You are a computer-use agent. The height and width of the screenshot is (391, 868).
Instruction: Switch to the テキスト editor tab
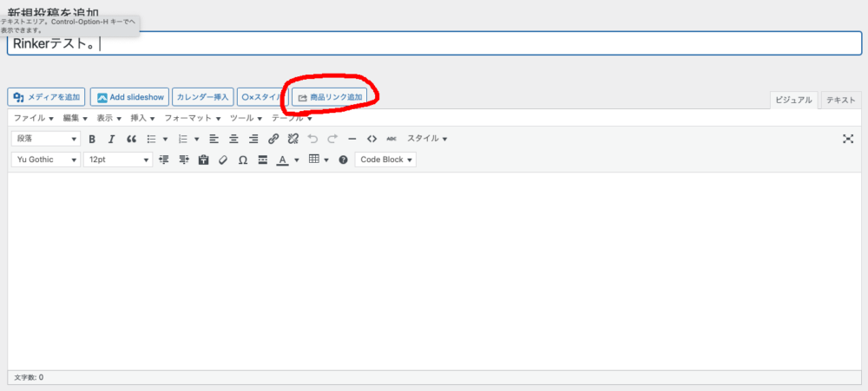pos(841,100)
